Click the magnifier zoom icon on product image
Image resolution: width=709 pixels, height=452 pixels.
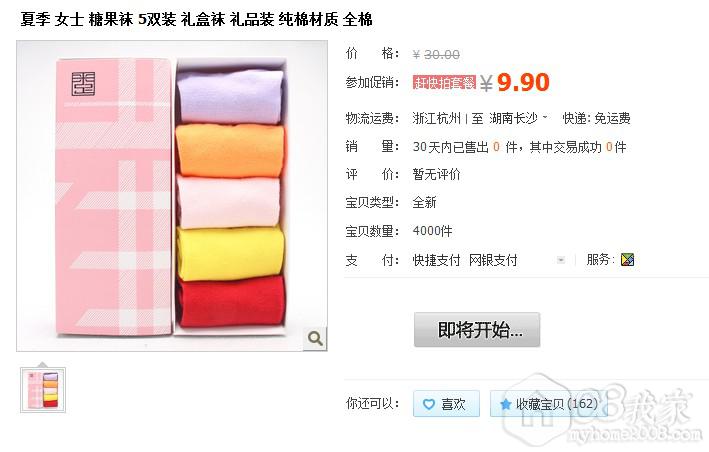tap(315, 338)
